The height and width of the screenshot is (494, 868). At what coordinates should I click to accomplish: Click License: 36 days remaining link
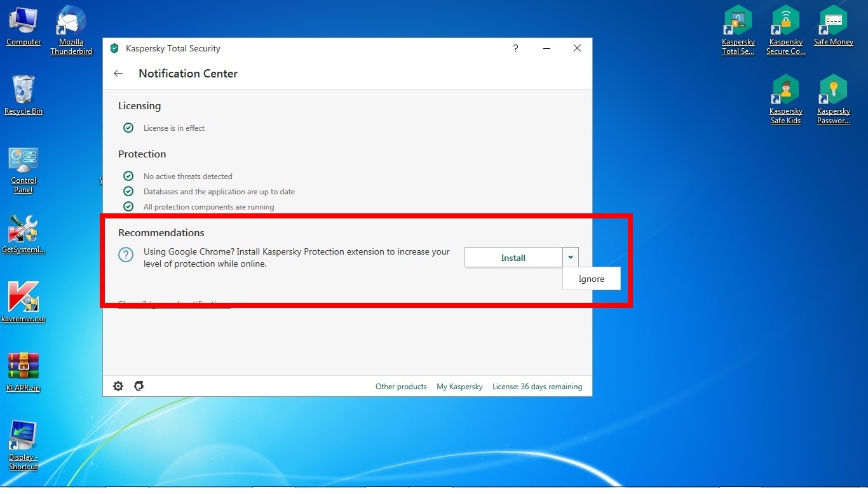pyautogui.click(x=537, y=386)
